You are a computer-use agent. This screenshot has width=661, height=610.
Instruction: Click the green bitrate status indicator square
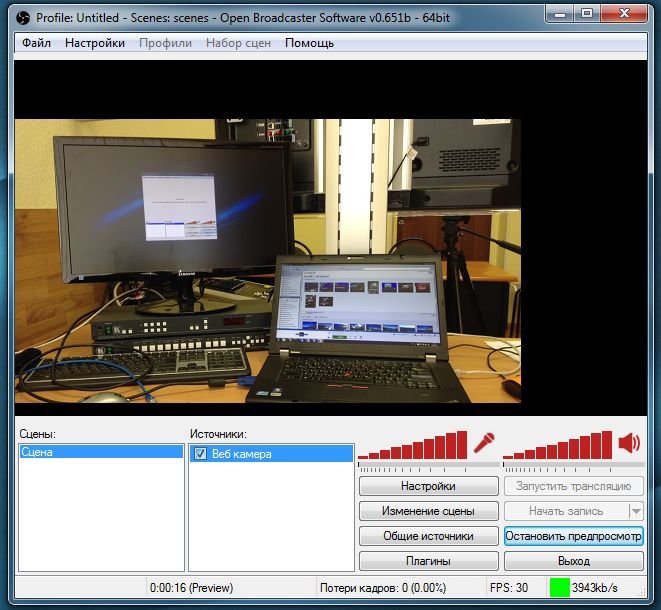click(558, 588)
